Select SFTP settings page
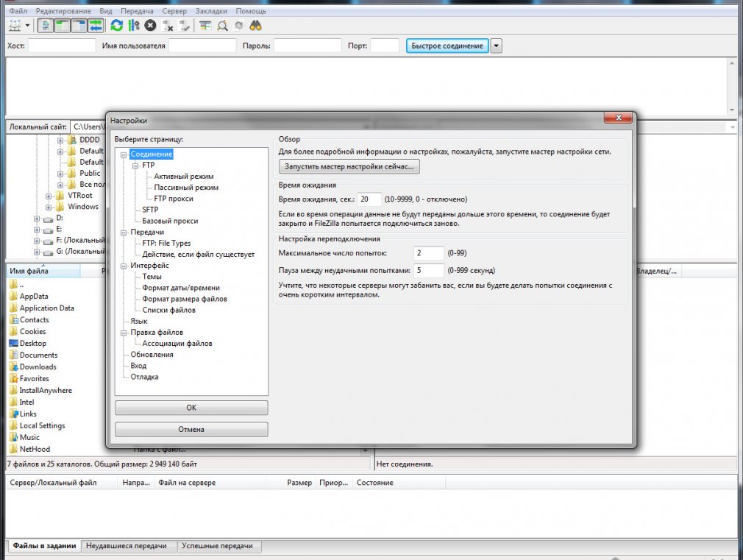The image size is (743, 560). pos(150,210)
